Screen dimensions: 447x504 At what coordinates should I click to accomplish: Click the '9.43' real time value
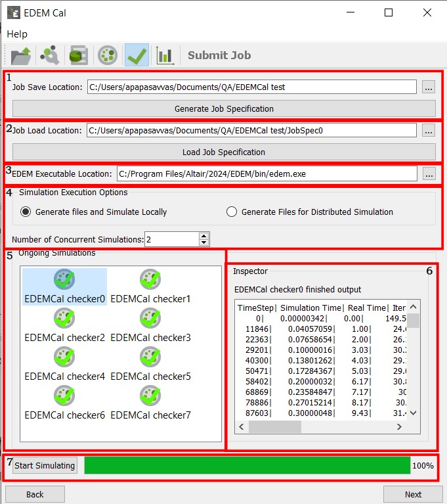(x=360, y=413)
